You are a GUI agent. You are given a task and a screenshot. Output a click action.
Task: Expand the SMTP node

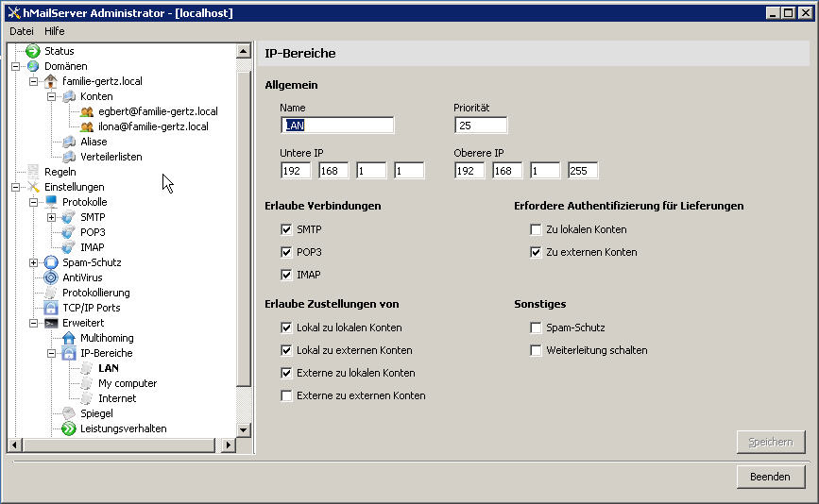(x=51, y=217)
